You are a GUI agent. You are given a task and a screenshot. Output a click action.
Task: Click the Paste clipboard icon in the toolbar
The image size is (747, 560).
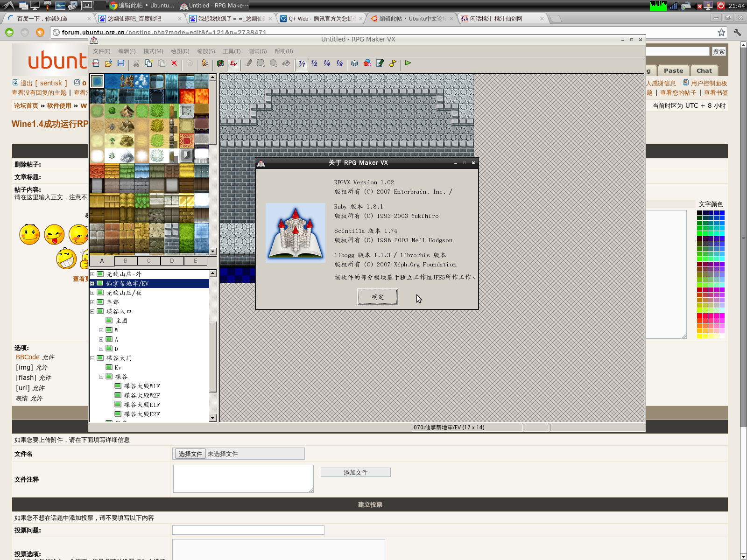(162, 63)
